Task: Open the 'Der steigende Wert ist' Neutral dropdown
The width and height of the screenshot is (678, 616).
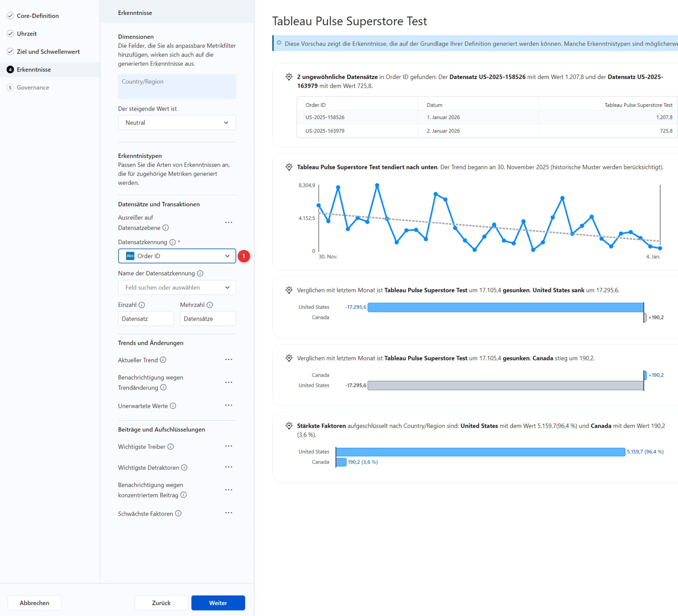Action: click(177, 123)
